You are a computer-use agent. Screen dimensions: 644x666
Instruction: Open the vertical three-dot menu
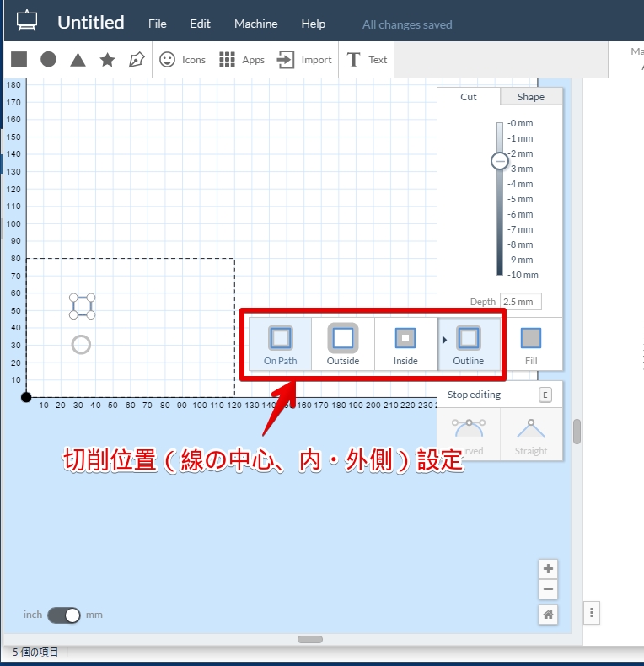click(x=592, y=613)
